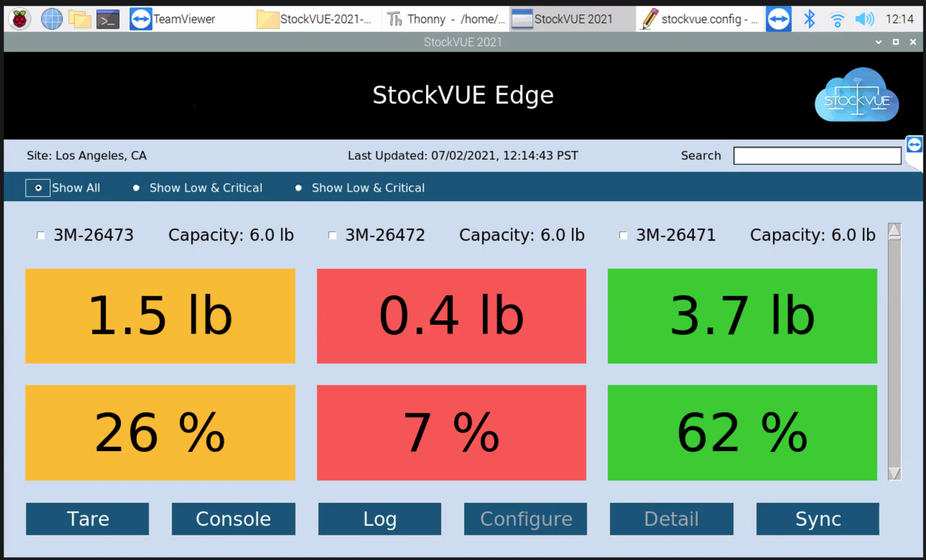This screenshot has height=560, width=926.
Task: Open the title bar dropdown arrow
Action: click(879, 42)
